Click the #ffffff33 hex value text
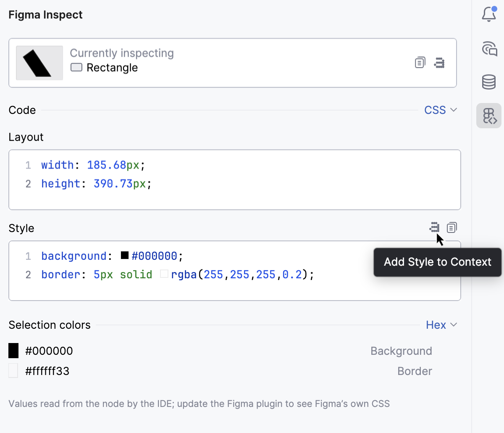Viewport: 504px width, 433px height. (47, 371)
